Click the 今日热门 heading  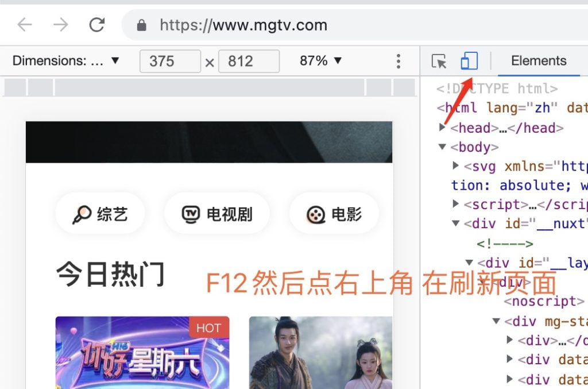[x=110, y=274]
